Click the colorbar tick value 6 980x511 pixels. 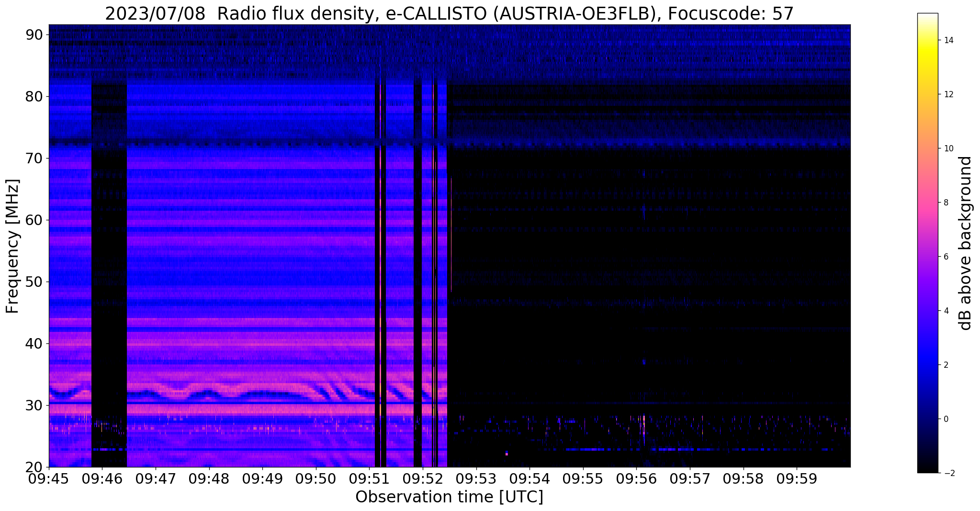tap(946, 257)
